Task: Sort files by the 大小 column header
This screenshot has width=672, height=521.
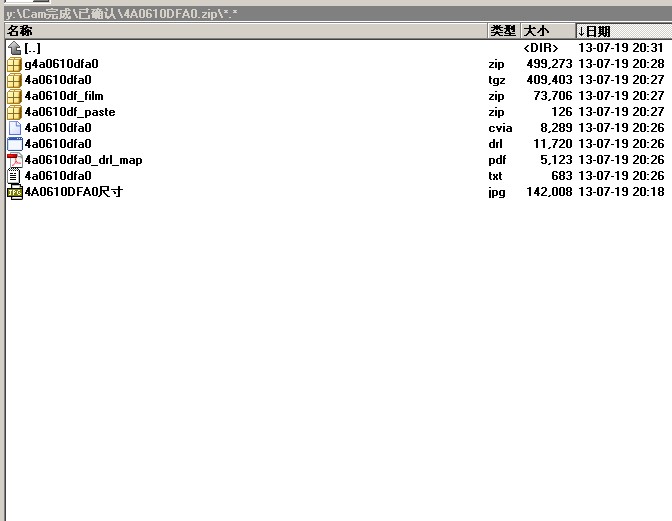Action: (x=548, y=31)
